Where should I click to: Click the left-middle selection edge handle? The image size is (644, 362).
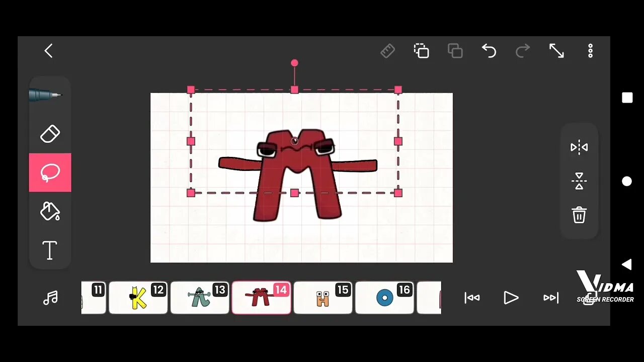[x=191, y=141]
